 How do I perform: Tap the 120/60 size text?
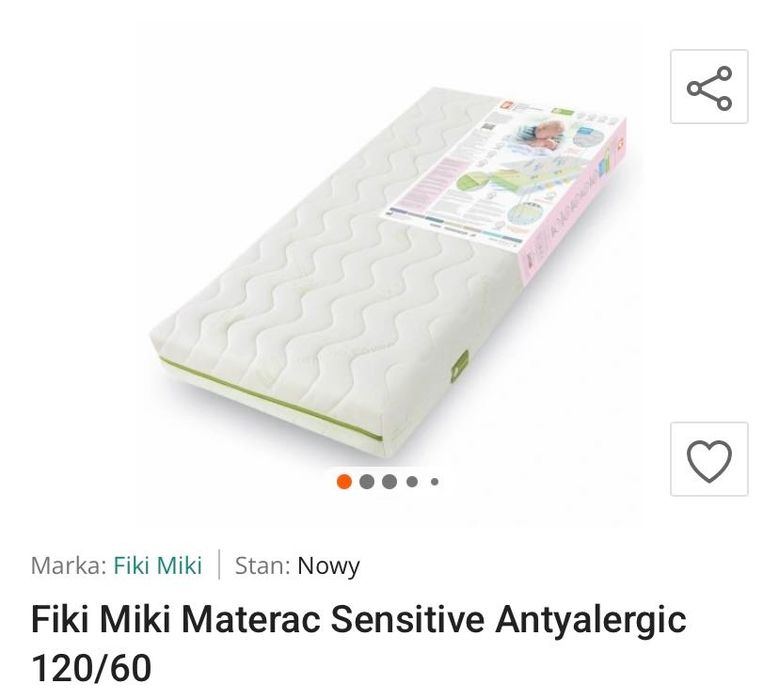[x=91, y=668]
